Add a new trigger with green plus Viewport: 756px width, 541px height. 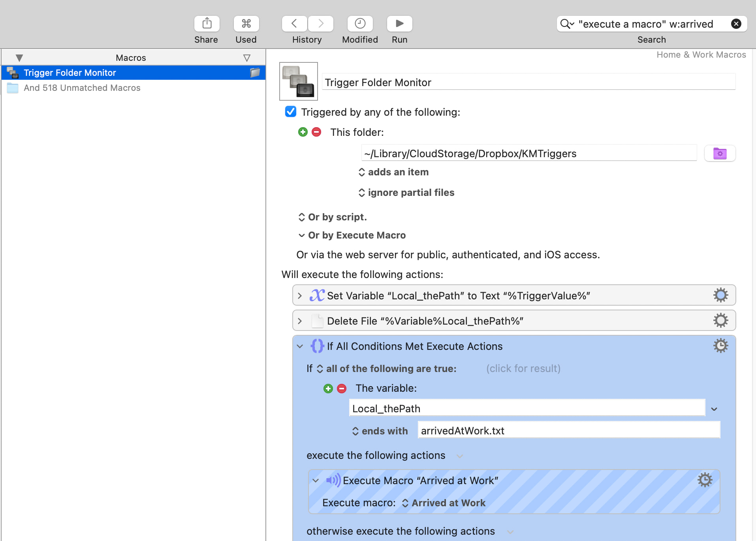pos(303,132)
